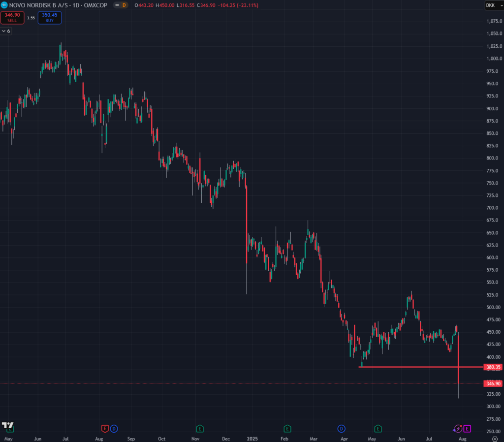The width and height of the screenshot is (504, 442).
Task: Click the 300.00 price axis label
Action: point(494,407)
